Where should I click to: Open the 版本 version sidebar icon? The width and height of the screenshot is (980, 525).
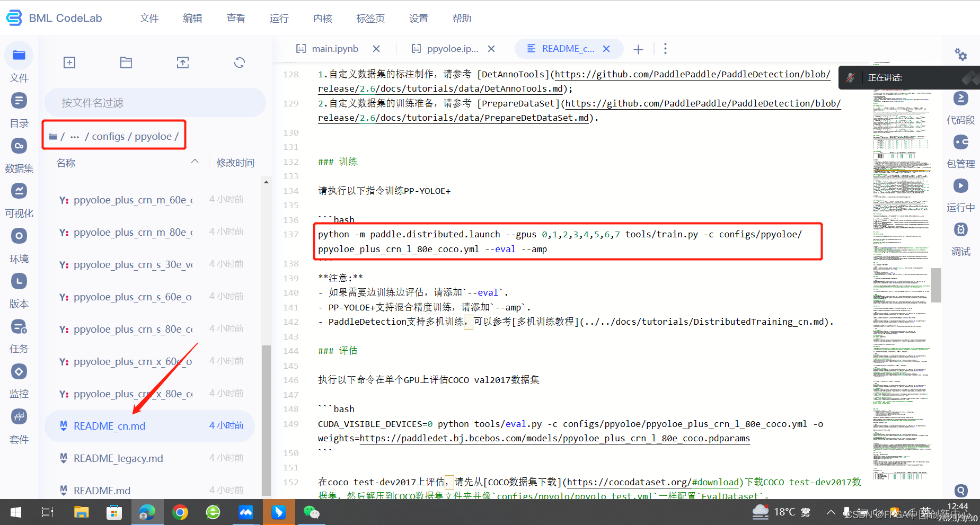point(19,281)
